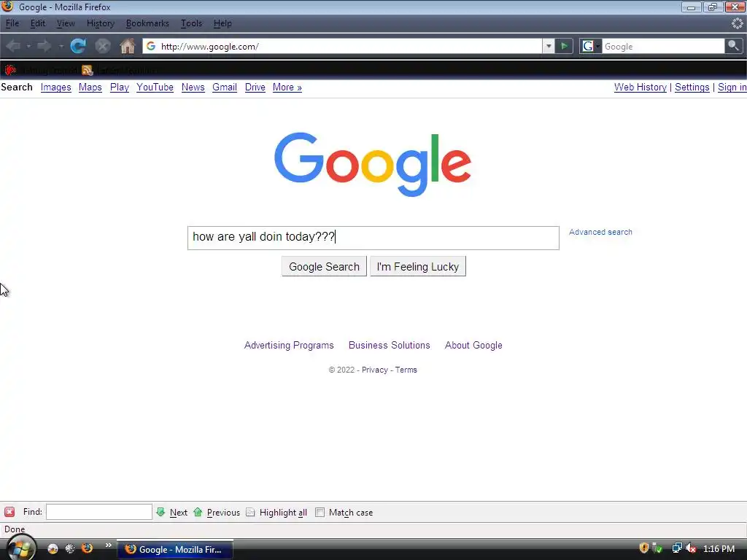747x560 pixels.
Task: Open the Help menu
Action: click(x=222, y=23)
